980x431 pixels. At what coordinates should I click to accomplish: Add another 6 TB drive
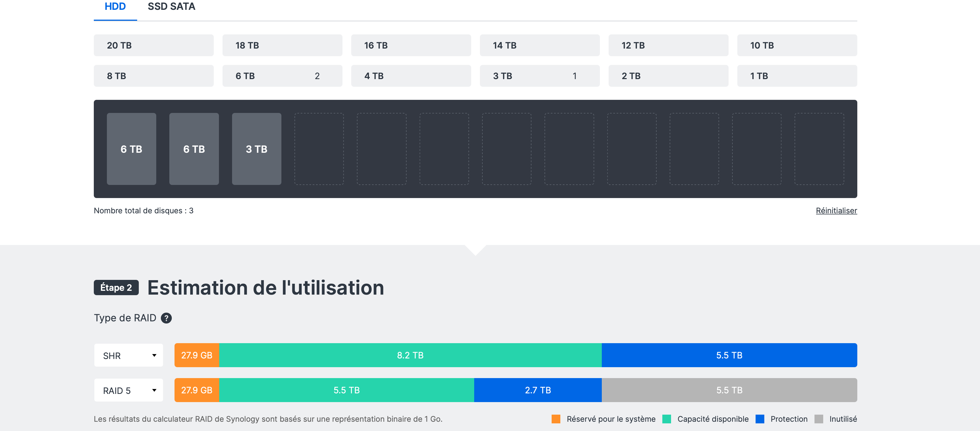pos(282,76)
